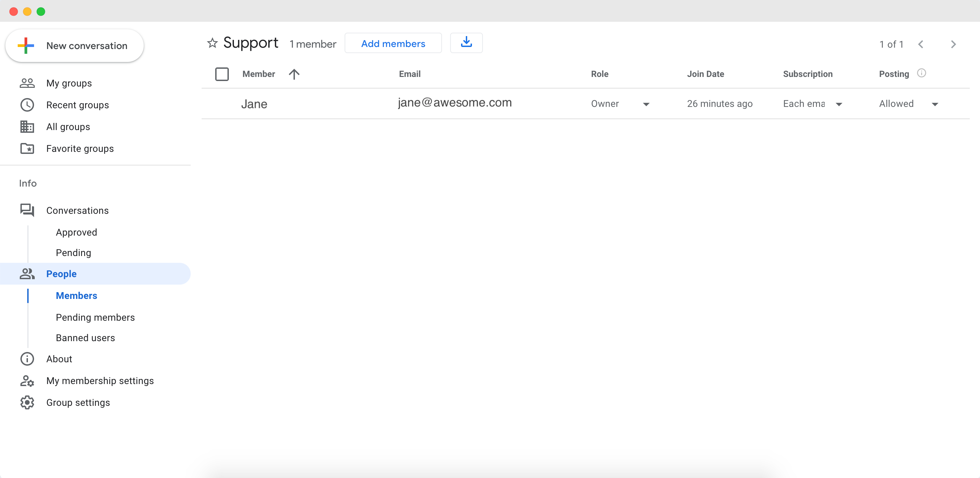980x478 pixels.
Task: Open Banned users list
Action: 85,338
